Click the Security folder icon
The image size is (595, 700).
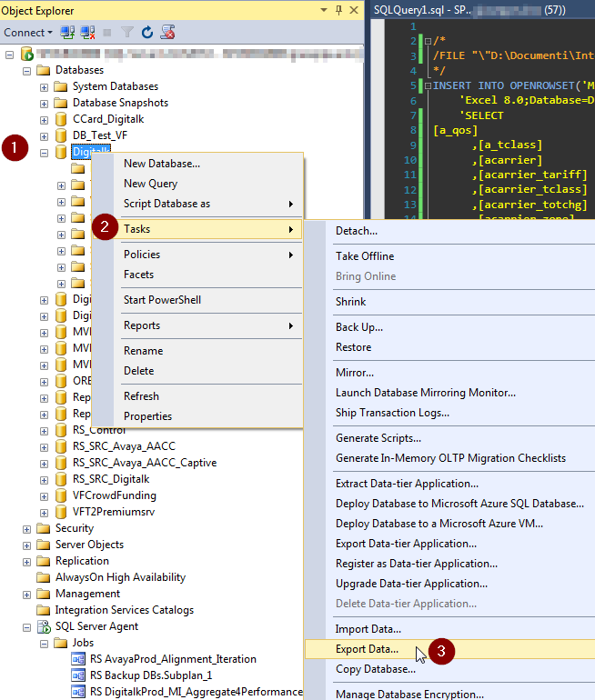tap(44, 528)
